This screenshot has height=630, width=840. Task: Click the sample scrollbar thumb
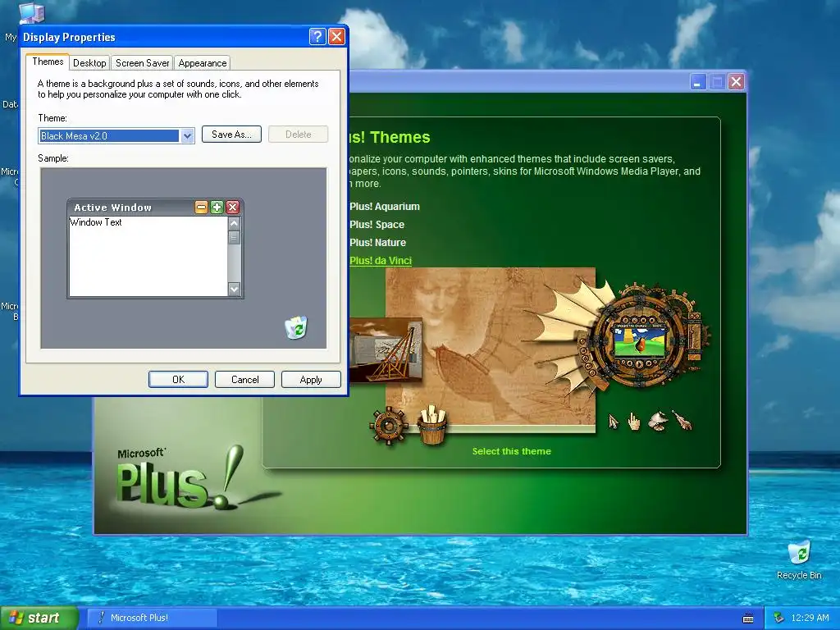point(234,237)
